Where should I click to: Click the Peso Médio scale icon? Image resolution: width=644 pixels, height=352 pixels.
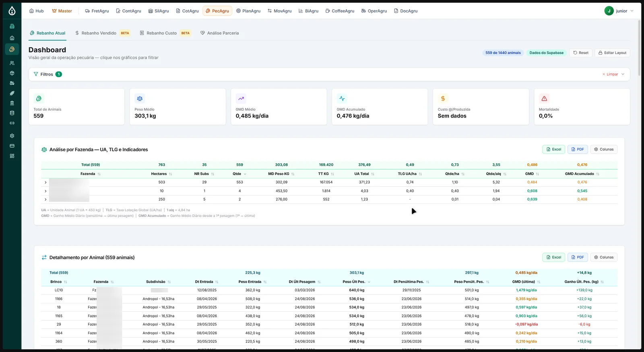click(x=140, y=99)
